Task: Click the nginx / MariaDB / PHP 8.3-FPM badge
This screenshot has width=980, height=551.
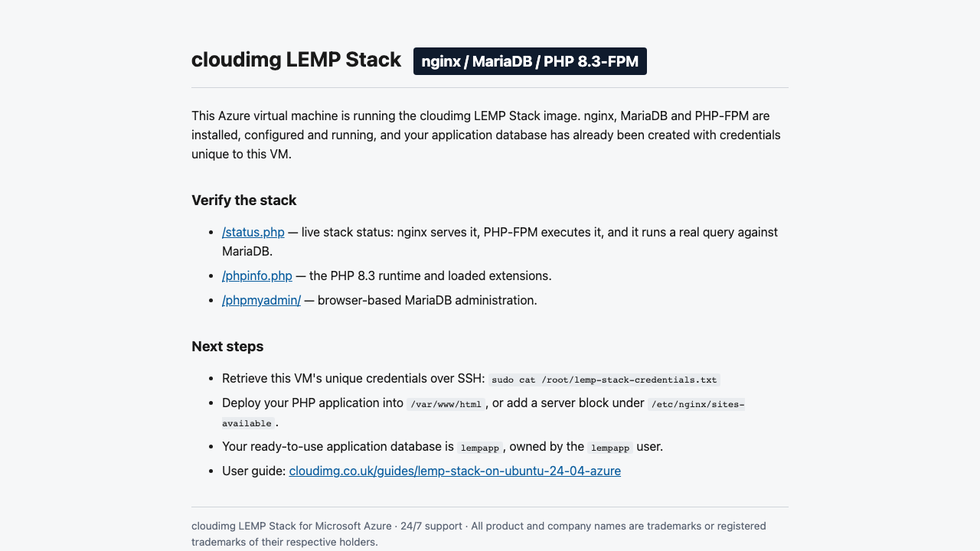Action: (530, 61)
